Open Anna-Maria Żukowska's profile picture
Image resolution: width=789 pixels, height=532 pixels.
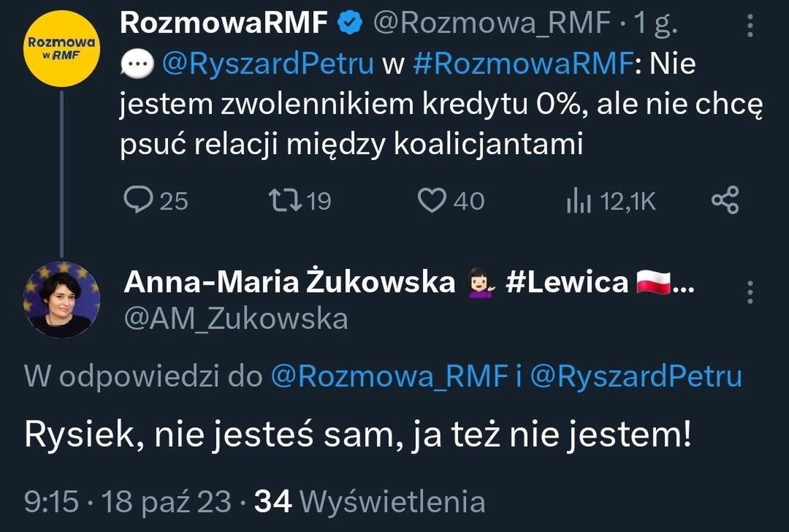click(62, 299)
